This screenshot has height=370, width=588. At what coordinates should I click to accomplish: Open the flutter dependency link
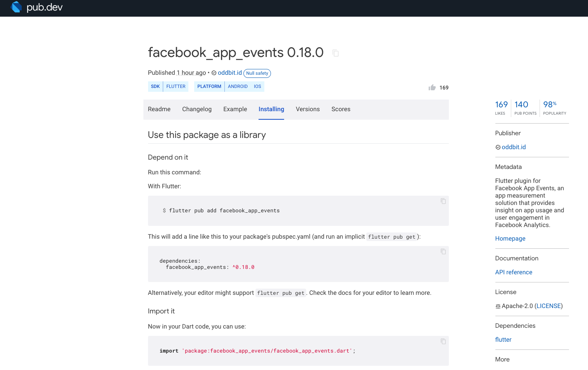(504, 340)
